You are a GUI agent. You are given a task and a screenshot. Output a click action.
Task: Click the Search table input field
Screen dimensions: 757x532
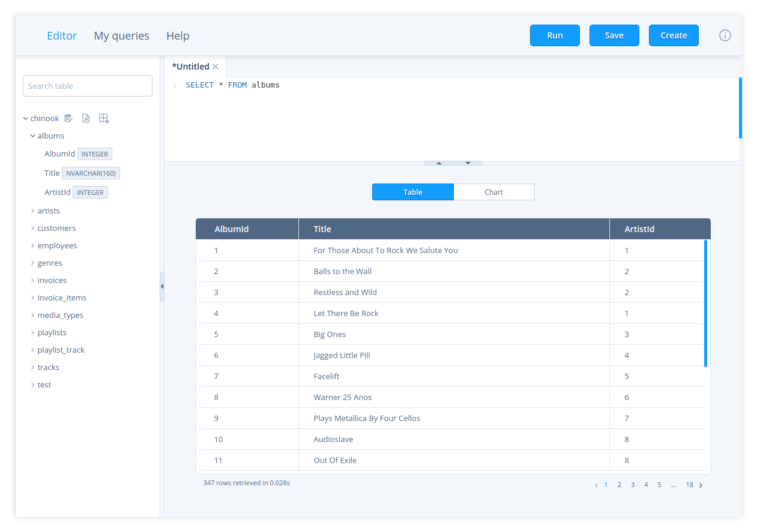(88, 86)
